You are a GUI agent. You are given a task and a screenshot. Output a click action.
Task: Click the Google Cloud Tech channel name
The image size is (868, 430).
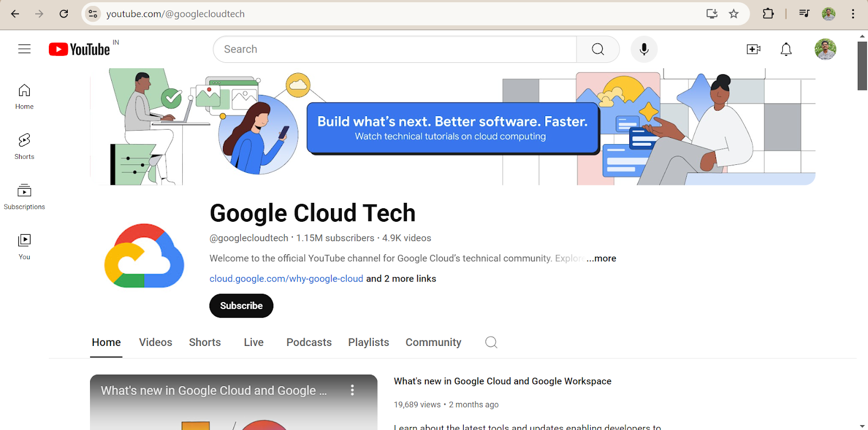click(312, 213)
